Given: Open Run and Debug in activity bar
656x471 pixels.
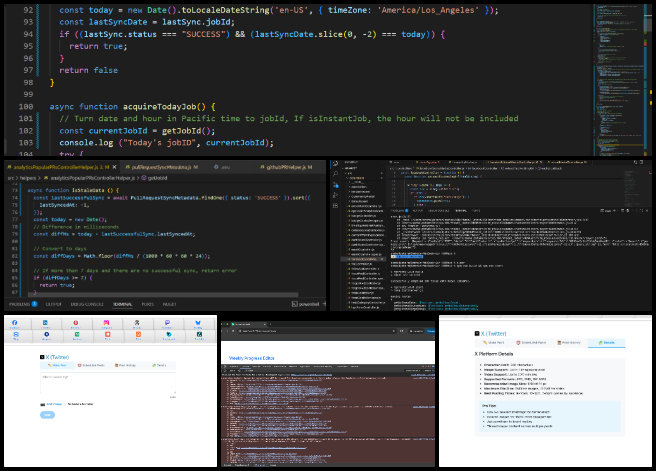Looking at the screenshot, I should pyautogui.click(x=336, y=195).
